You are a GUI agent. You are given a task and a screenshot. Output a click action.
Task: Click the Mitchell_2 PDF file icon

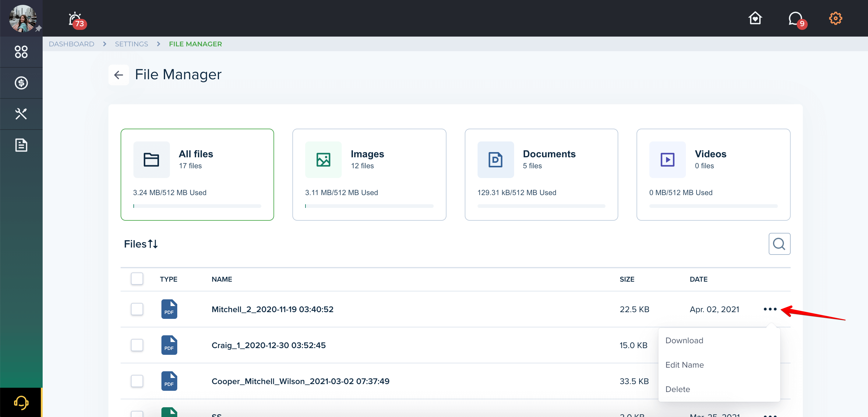(x=169, y=309)
